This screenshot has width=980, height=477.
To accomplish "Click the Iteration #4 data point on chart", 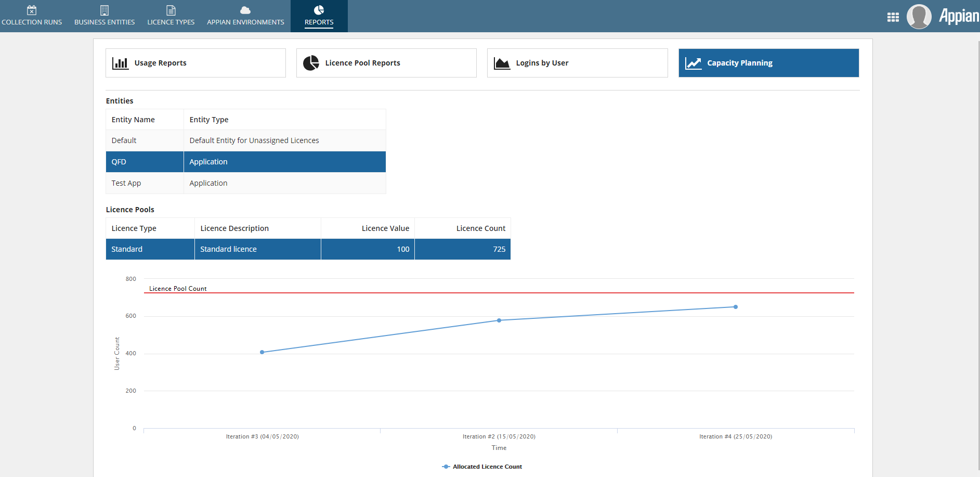I will click(x=736, y=307).
